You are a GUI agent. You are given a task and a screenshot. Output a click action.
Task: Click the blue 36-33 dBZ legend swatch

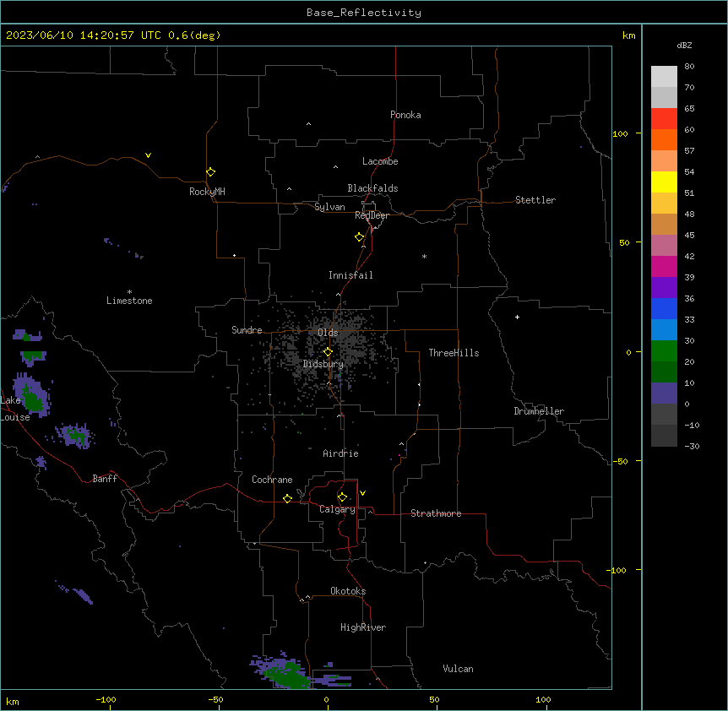664,308
